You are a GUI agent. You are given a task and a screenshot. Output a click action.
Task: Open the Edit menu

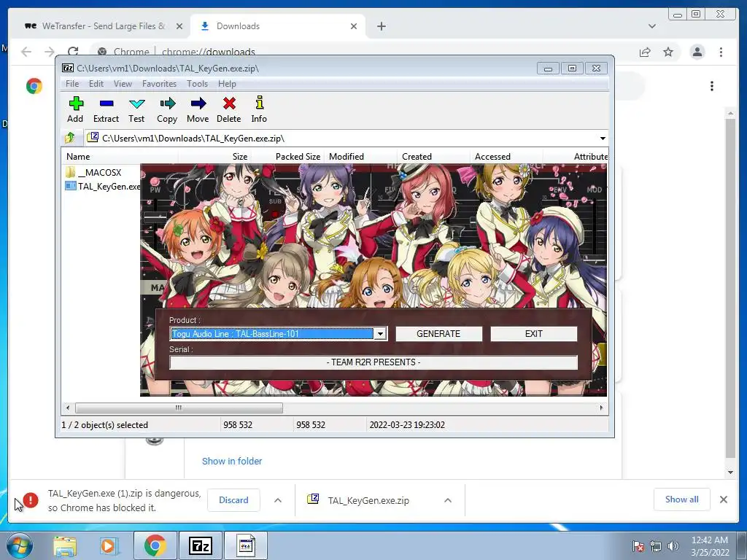coord(96,84)
